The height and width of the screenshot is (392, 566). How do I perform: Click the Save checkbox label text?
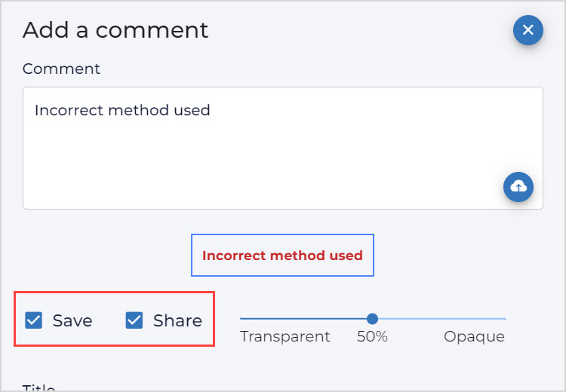click(x=72, y=321)
